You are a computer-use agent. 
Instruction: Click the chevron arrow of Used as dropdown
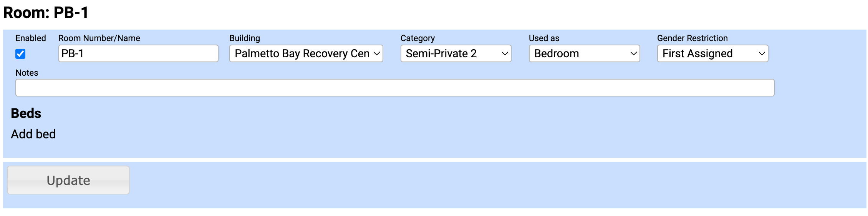[633, 54]
